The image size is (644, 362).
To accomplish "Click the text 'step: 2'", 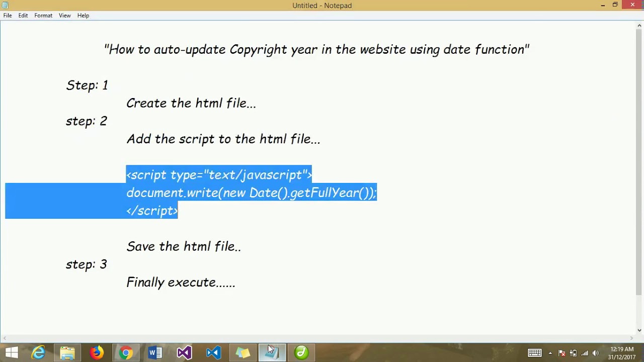I will pyautogui.click(x=87, y=121).
